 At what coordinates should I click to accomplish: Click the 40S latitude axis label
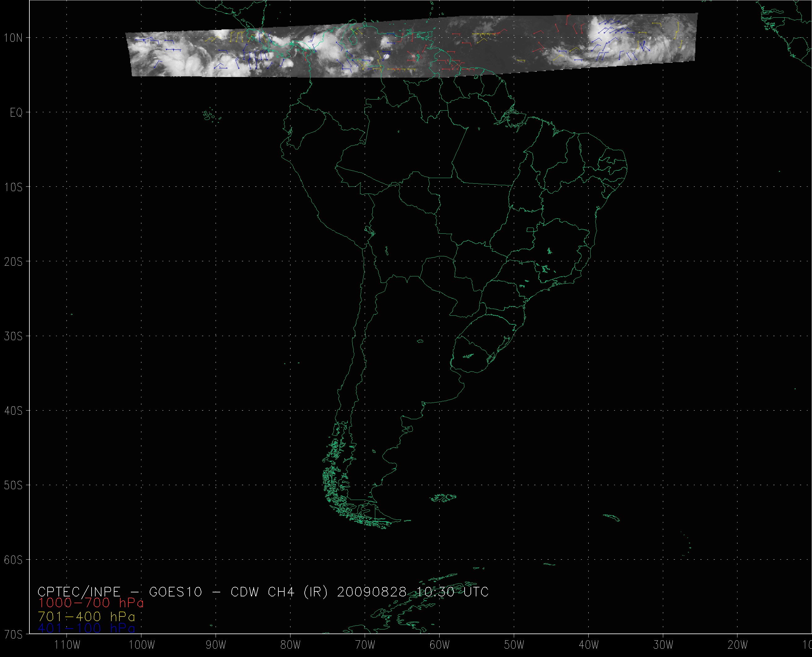(x=13, y=411)
